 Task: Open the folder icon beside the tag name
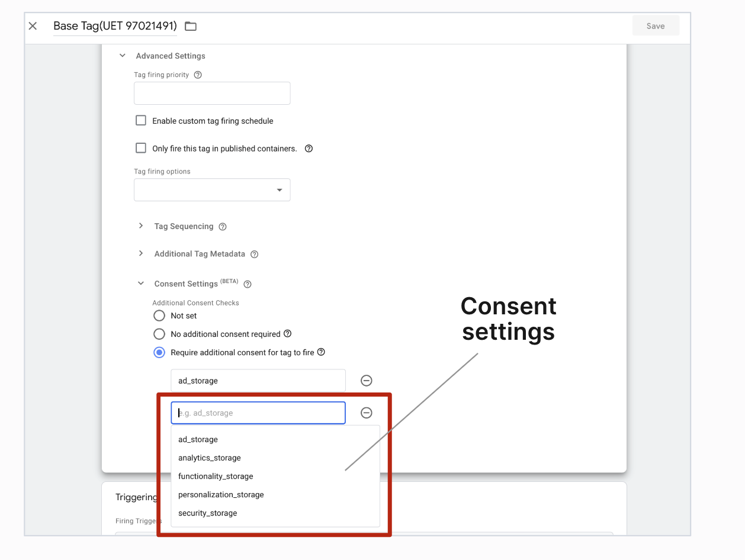(190, 26)
